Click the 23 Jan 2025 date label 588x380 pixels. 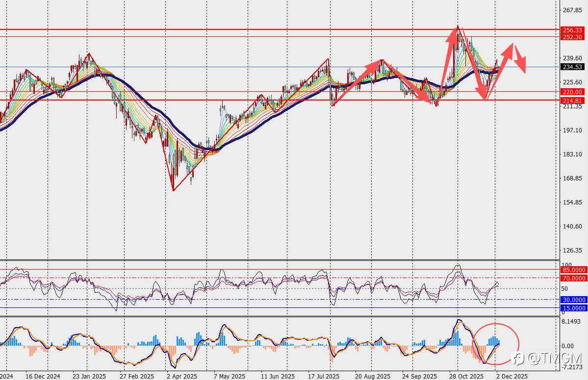89,376
